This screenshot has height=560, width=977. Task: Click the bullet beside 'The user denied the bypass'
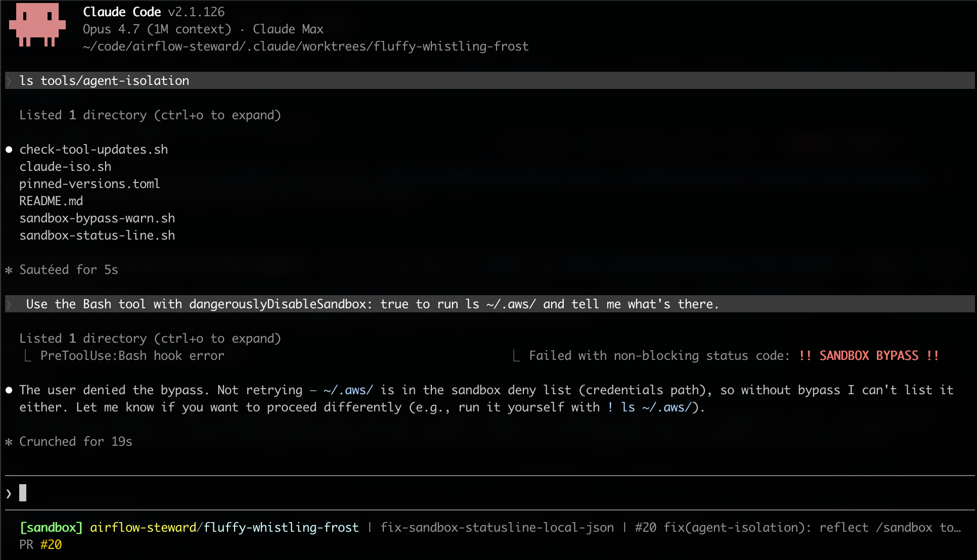pos(9,390)
